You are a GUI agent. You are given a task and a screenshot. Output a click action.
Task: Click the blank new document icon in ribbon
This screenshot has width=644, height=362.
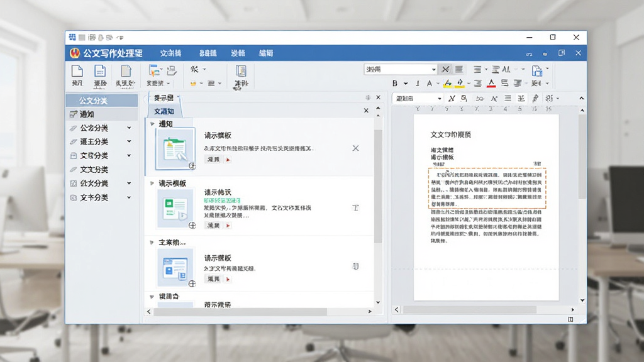[77, 71]
